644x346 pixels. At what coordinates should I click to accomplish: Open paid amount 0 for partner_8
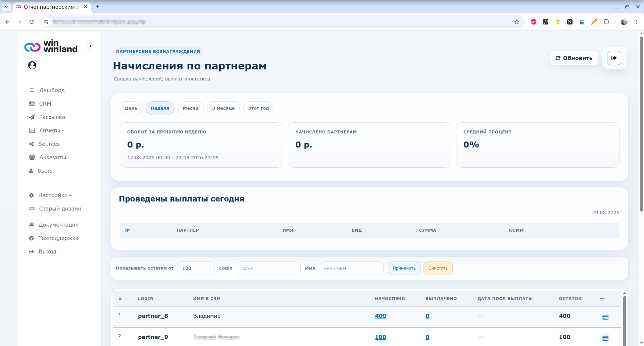click(427, 316)
